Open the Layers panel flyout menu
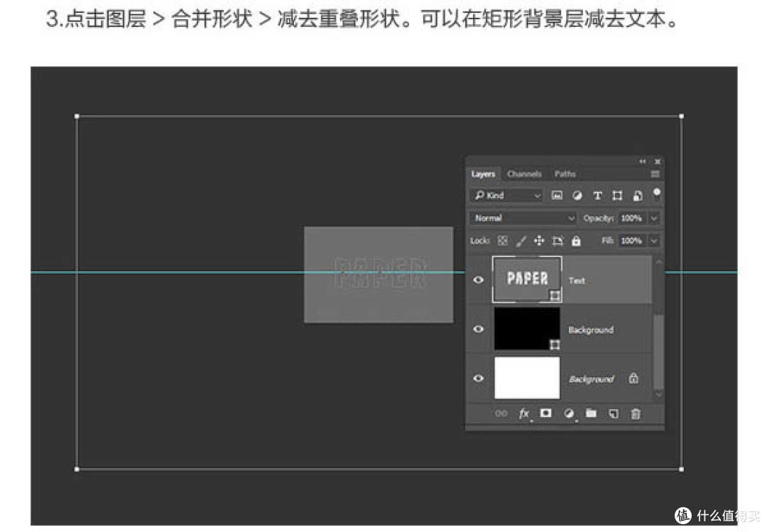767x532 pixels. (656, 174)
